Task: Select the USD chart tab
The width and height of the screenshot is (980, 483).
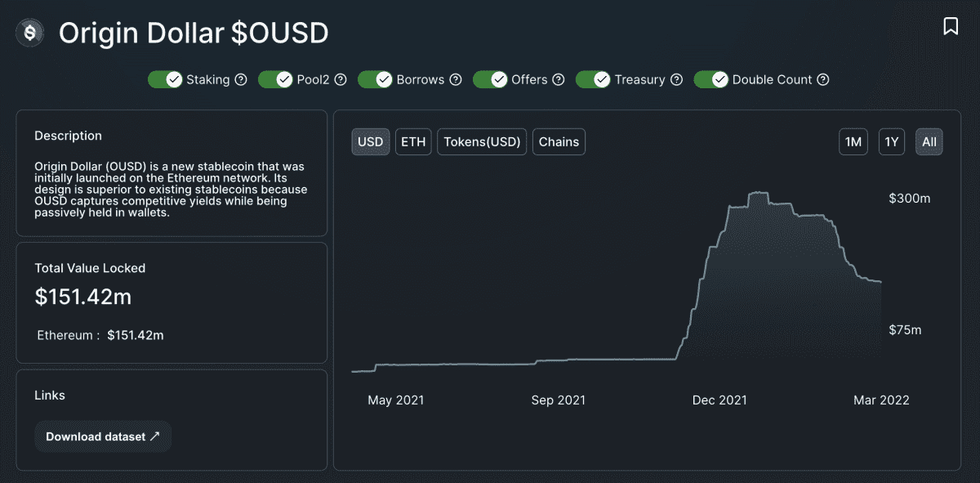Action: 371,141
